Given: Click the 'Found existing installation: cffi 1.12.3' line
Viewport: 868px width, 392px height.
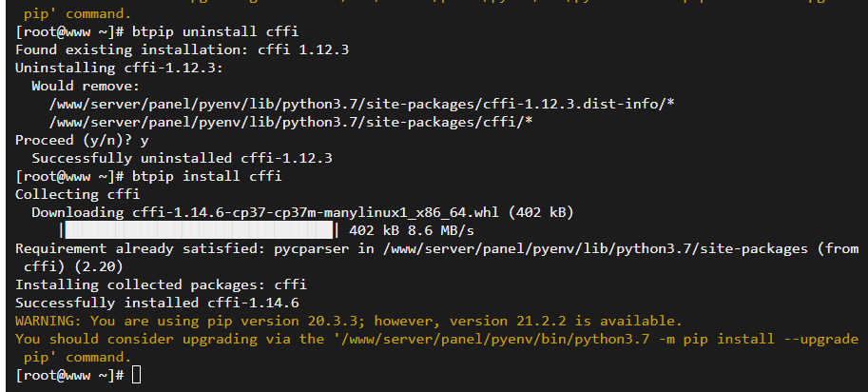Looking at the screenshot, I should point(183,49).
